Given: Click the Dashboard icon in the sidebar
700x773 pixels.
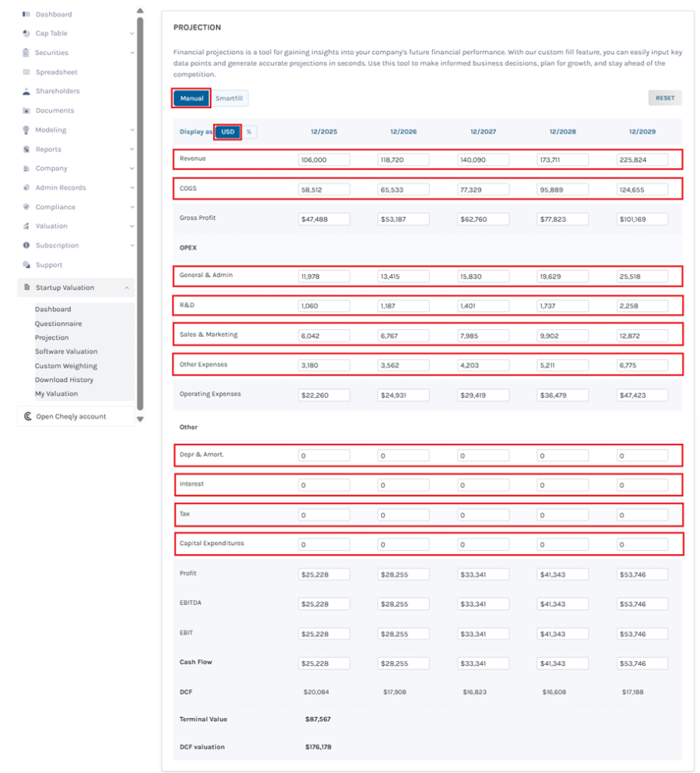Looking at the screenshot, I should click(26, 14).
